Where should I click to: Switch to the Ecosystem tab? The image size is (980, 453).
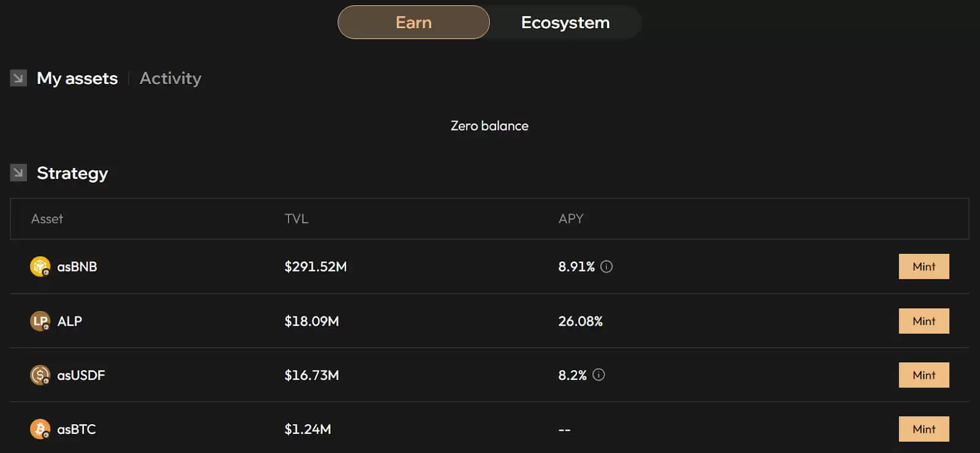(x=565, y=23)
